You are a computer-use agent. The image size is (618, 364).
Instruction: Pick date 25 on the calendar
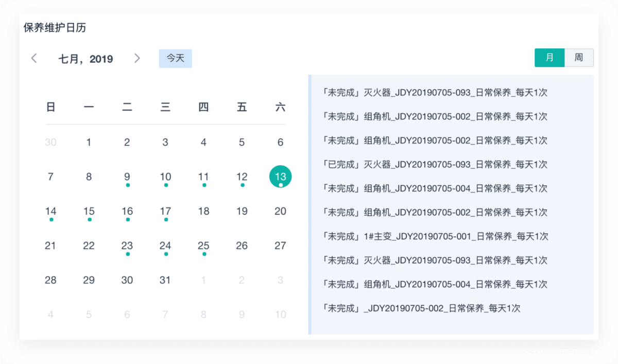pyautogui.click(x=203, y=246)
